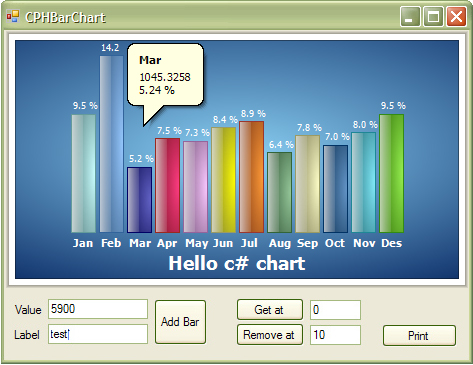This screenshot has height=365, width=473.
Task: Focus the Label input containing test
Action: click(x=98, y=334)
